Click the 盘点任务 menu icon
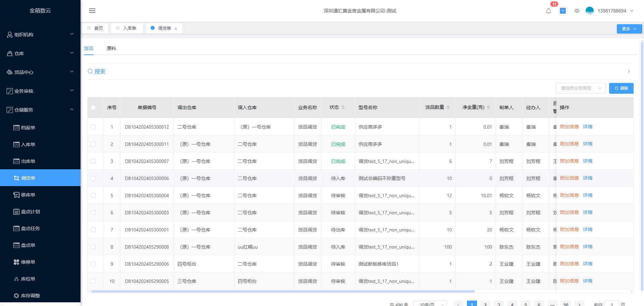Screen dimensions: 644x306 click(x=16, y=228)
